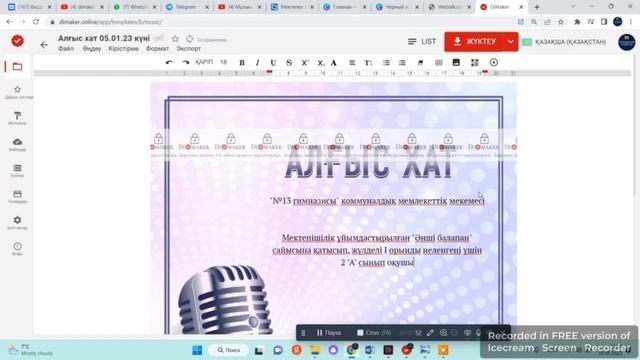This screenshot has width=640, height=360.
Task: Open the ҚАЗАҚША language selector
Action: [x=564, y=42]
